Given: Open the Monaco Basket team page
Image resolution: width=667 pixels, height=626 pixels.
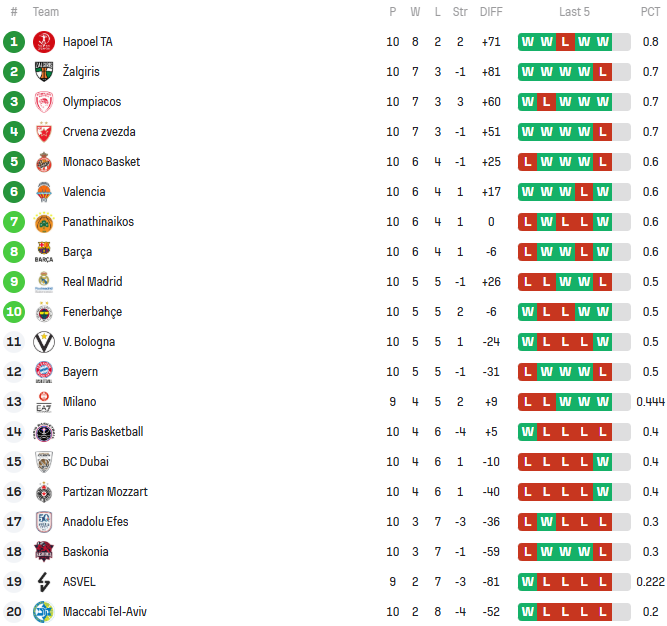Looking at the screenshot, I should (101, 162).
